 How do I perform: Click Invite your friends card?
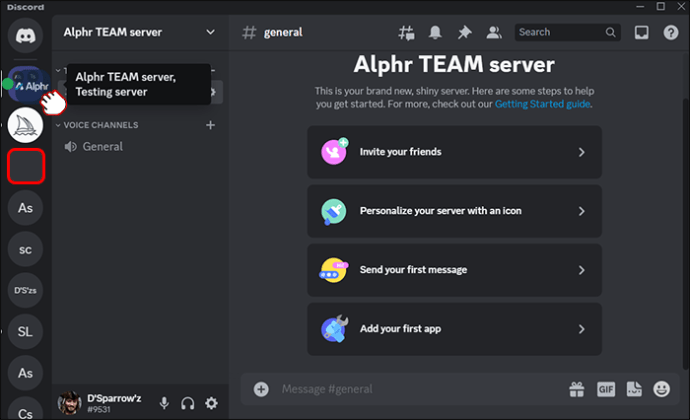coord(454,152)
